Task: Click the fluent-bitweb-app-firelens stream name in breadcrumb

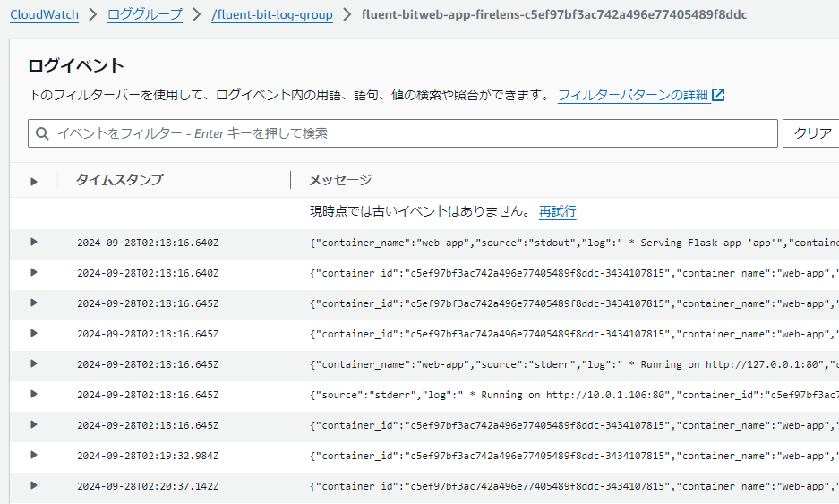Action: (553, 14)
